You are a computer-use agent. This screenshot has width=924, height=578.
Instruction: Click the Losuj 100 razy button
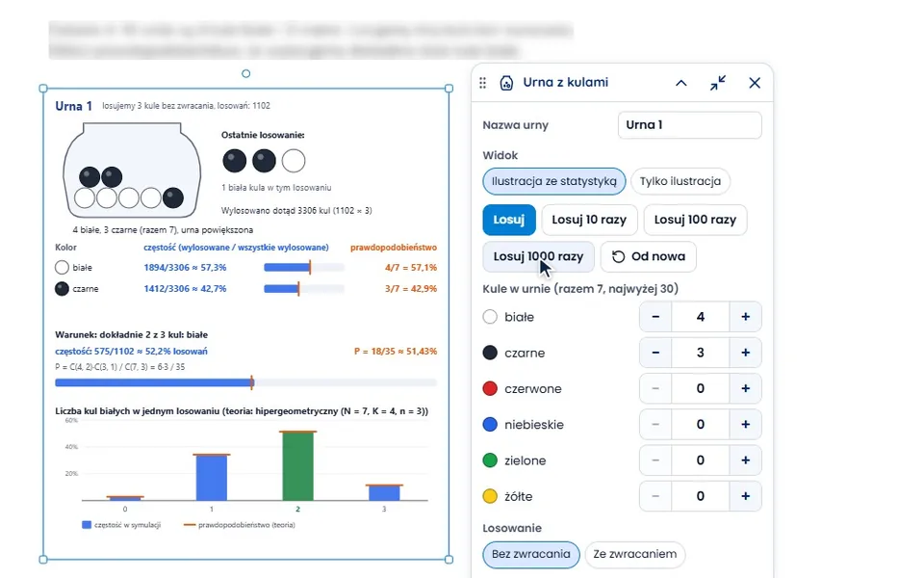[695, 220]
